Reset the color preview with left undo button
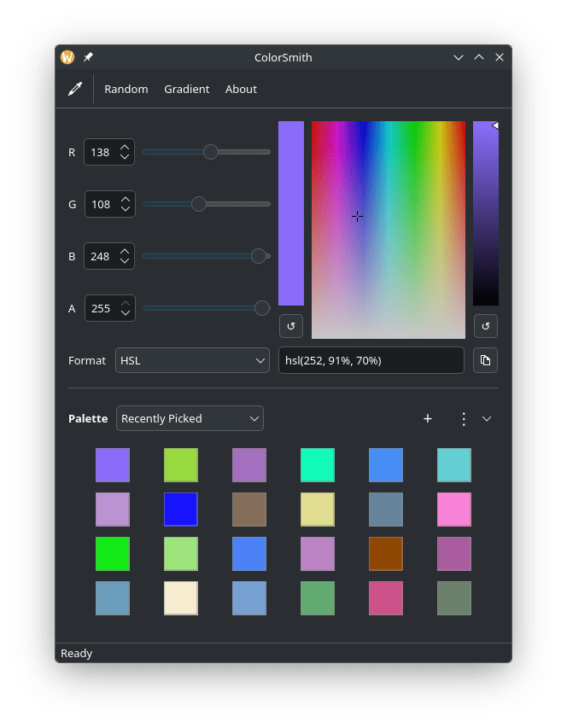The image size is (567, 728). point(291,326)
